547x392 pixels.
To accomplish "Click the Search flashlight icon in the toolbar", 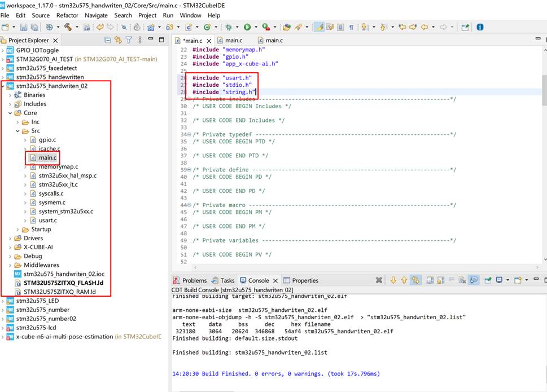I will click(299, 27).
